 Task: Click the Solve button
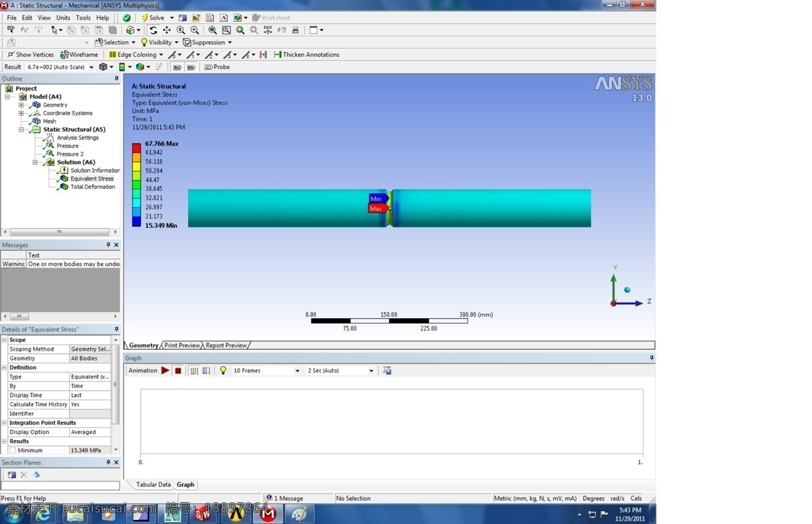point(153,18)
